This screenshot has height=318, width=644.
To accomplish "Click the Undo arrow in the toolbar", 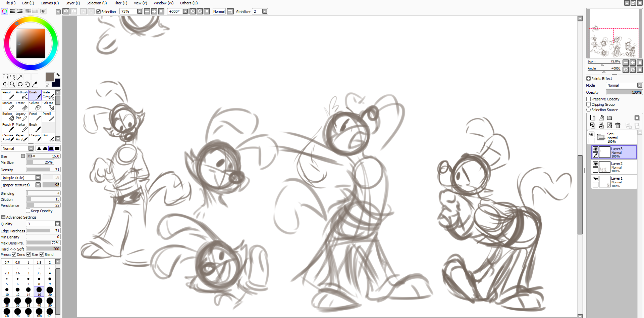I will pos(66,11).
